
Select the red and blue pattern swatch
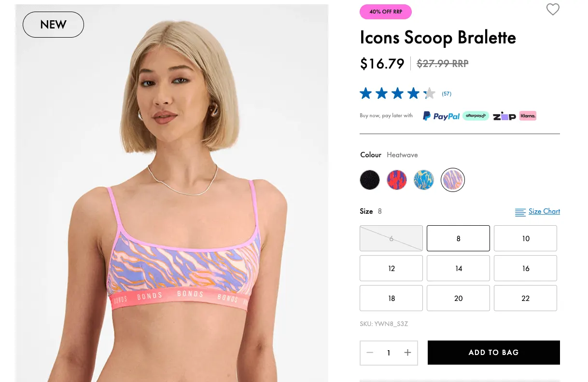(397, 180)
